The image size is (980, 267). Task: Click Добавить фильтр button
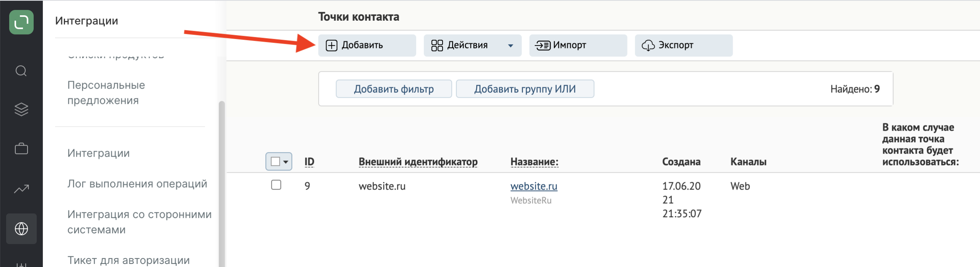point(394,89)
